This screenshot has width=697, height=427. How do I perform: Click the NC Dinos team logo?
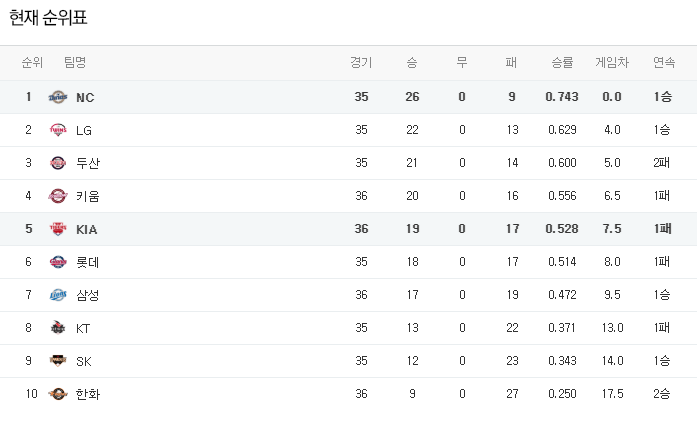tap(58, 97)
